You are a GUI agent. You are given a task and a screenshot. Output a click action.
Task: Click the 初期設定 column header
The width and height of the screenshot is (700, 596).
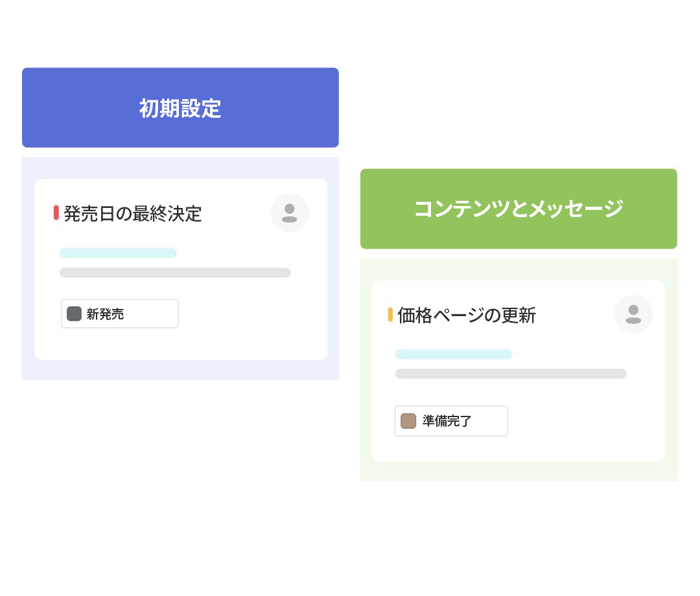coord(180,108)
